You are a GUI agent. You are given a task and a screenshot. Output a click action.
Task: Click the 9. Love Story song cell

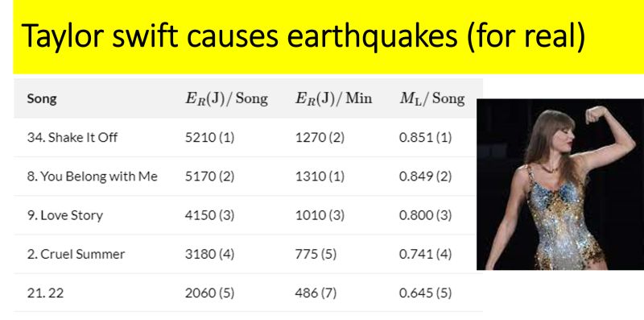pyautogui.click(x=65, y=215)
